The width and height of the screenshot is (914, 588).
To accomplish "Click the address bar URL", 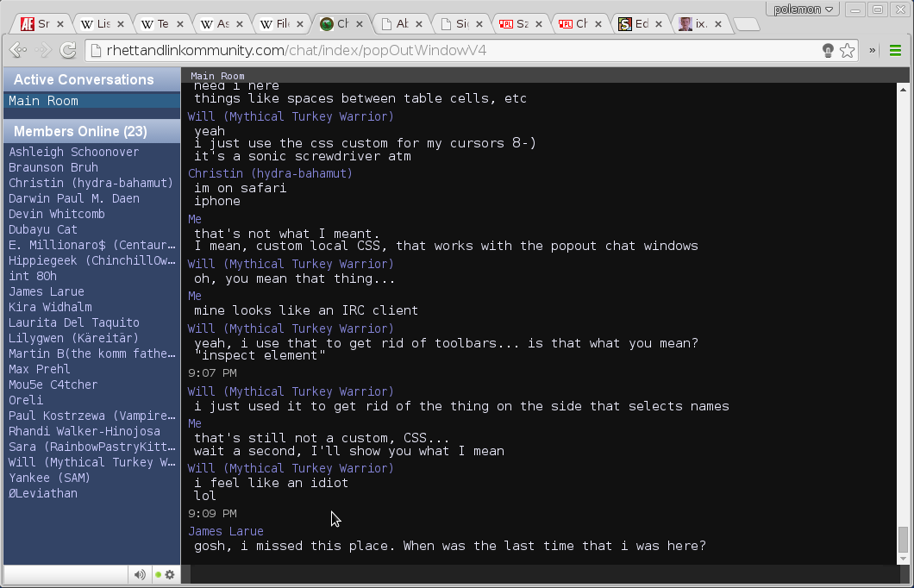I will [x=296, y=51].
